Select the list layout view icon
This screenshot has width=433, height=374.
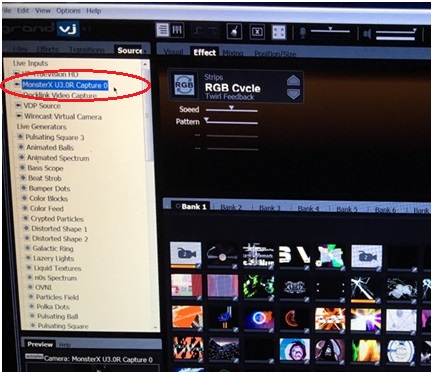coord(163,30)
